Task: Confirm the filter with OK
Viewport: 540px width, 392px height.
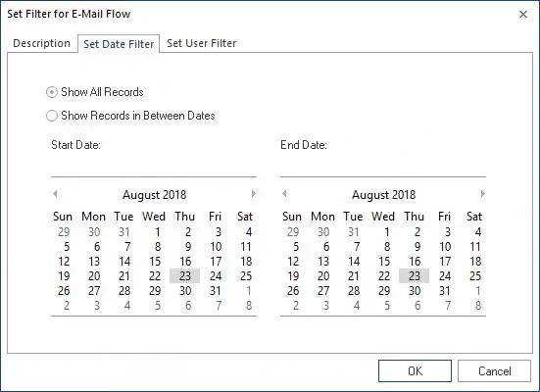Action: click(415, 371)
